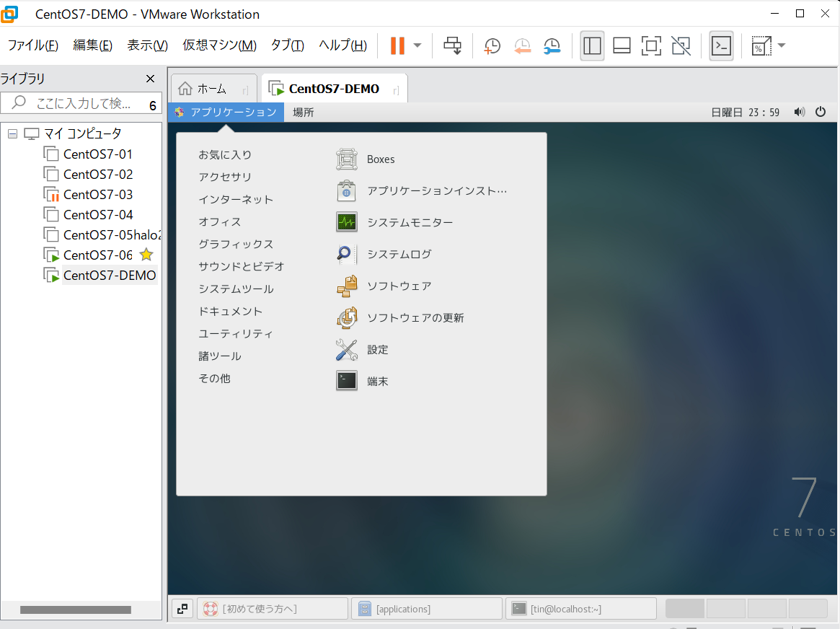The image size is (840, 629).
Task: Select the お気に入り category
Action: 225,155
